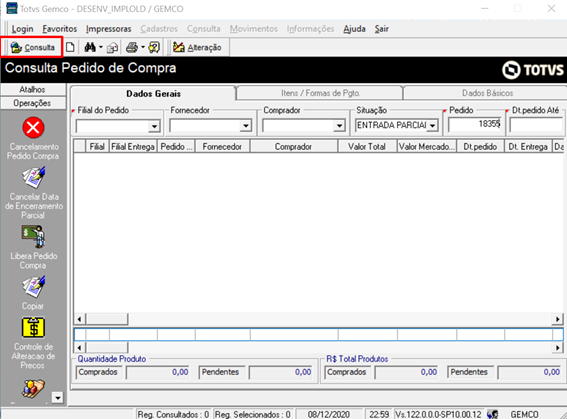Click the lower grid scroll-right arrow
Screen dimensions: 567x419
(x=558, y=347)
